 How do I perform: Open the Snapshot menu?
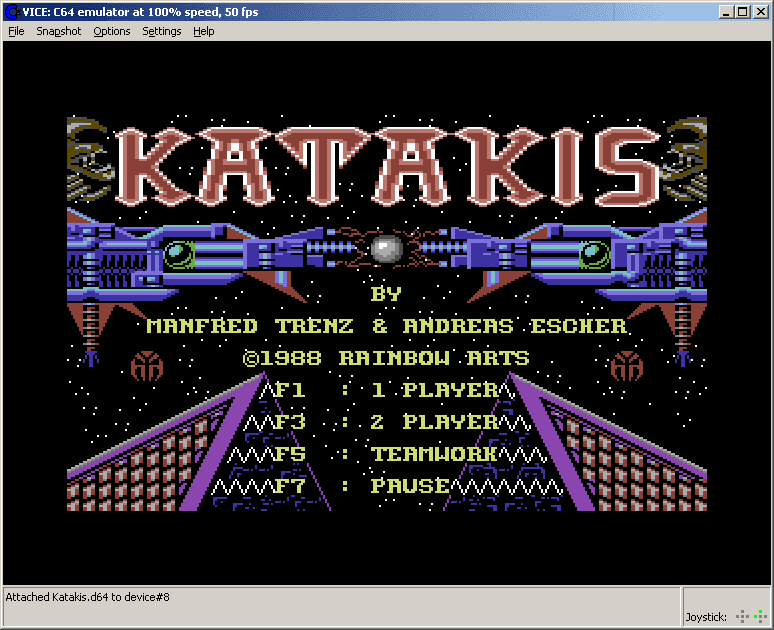coord(58,31)
